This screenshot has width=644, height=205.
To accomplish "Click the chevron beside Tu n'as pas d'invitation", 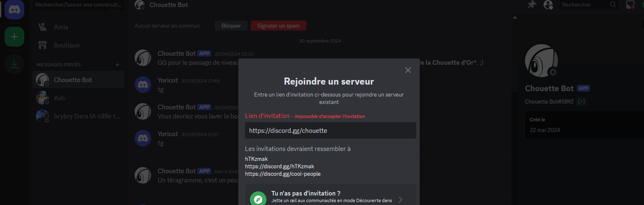I will (x=400, y=200).
